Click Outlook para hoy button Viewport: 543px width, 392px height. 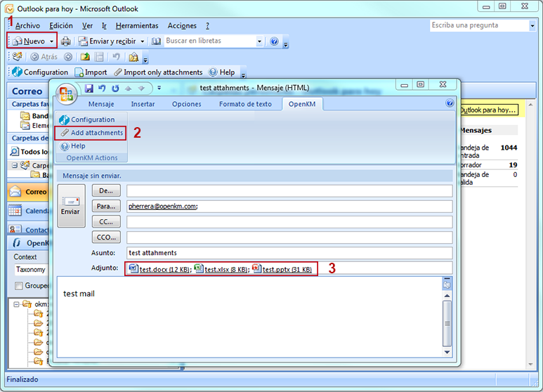click(488, 110)
